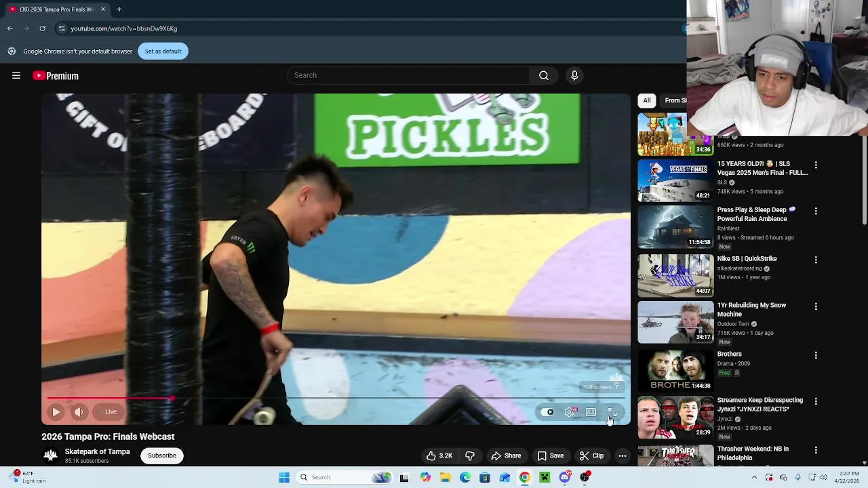868x488 pixels.
Task: Open OBS Studio from the taskbar
Action: (585, 477)
